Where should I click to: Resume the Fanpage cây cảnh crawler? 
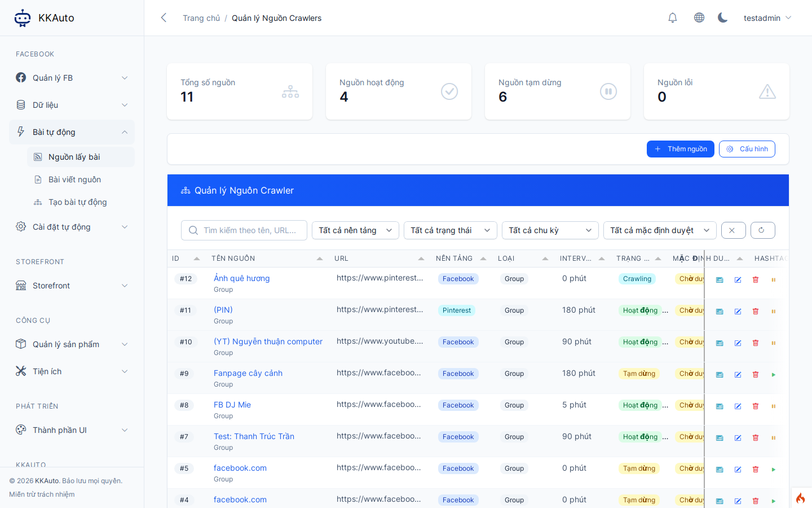tap(774, 375)
